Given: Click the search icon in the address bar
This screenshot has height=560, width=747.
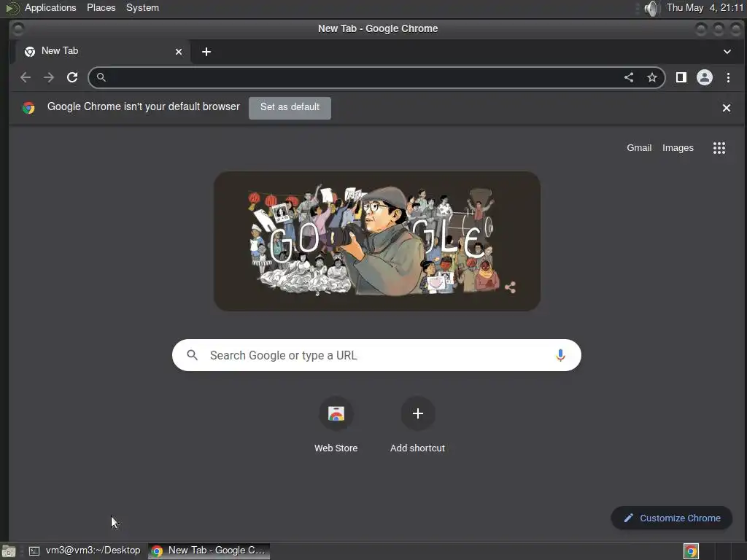Looking at the screenshot, I should click(x=101, y=77).
